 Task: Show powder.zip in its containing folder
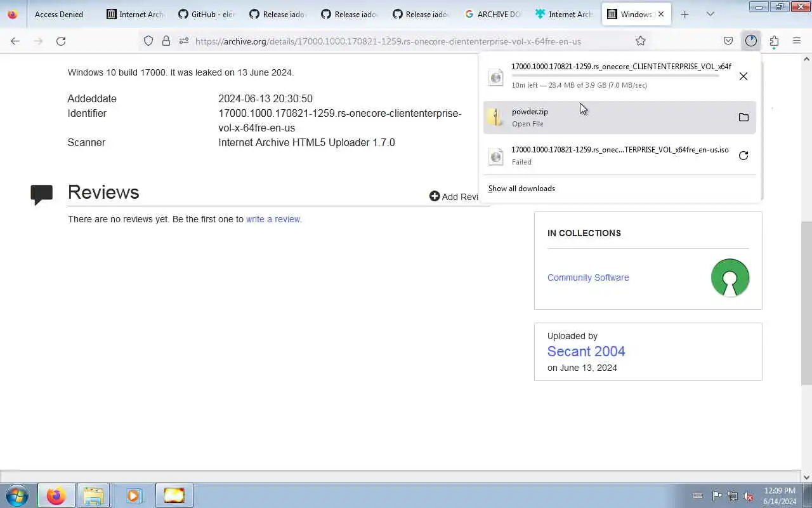pos(743,117)
